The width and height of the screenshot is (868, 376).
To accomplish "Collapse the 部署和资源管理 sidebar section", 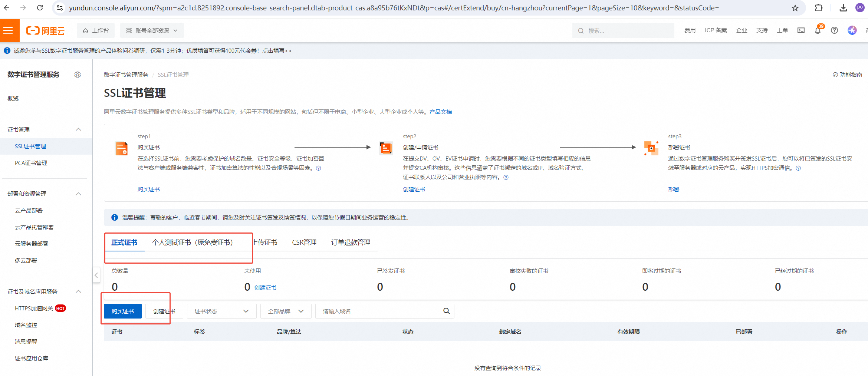I will pyautogui.click(x=78, y=194).
